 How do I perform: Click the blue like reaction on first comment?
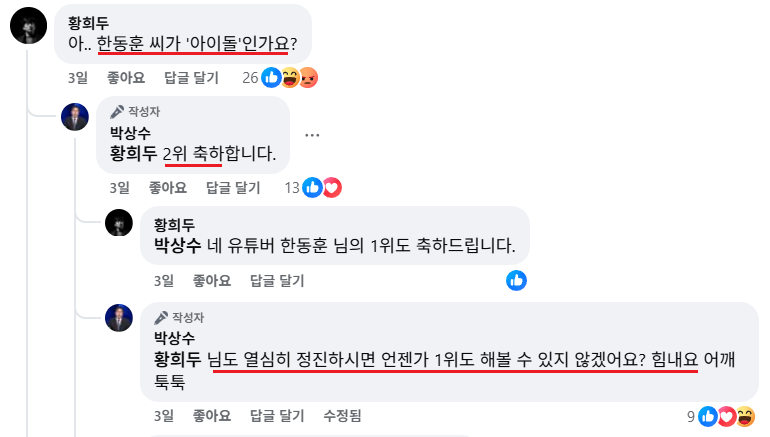(271, 78)
